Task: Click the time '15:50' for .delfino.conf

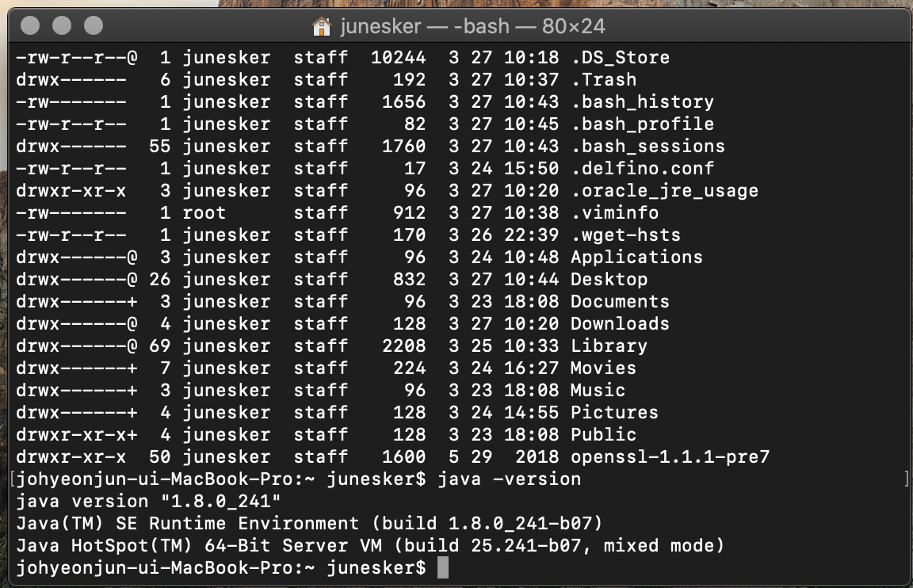Action: click(x=532, y=168)
